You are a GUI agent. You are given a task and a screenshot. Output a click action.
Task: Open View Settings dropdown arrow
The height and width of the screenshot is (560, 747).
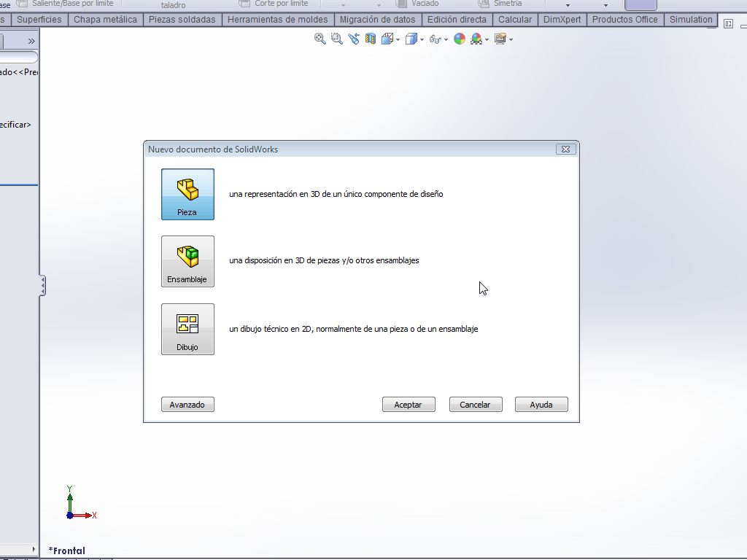click(x=511, y=39)
